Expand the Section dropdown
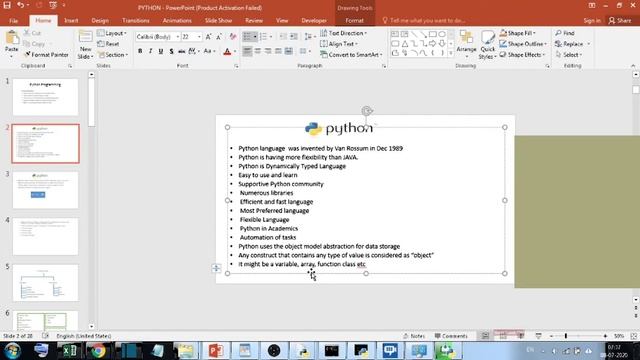The height and width of the screenshot is (360, 640). [x=113, y=54]
